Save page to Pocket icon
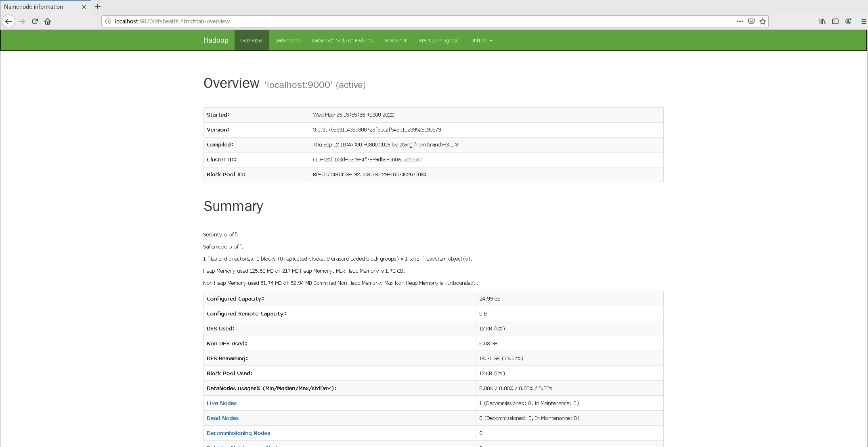The image size is (868, 447). pyautogui.click(x=751, y=21)
